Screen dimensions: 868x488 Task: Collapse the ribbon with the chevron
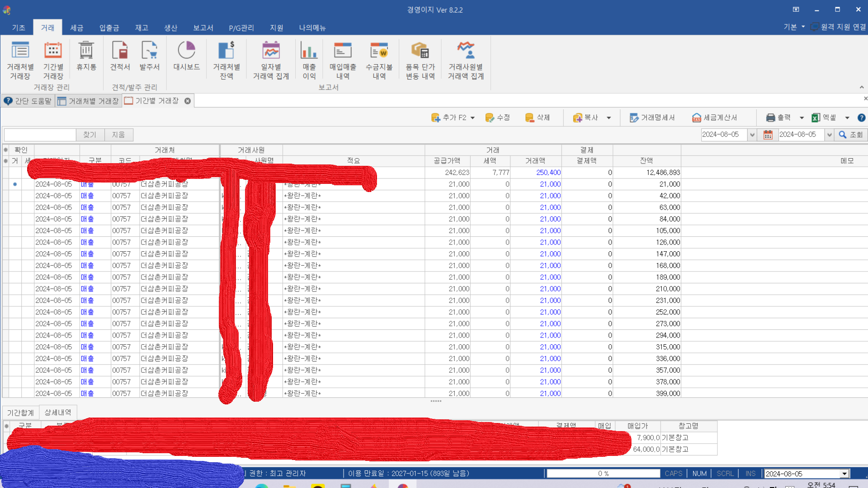point(861,87)
